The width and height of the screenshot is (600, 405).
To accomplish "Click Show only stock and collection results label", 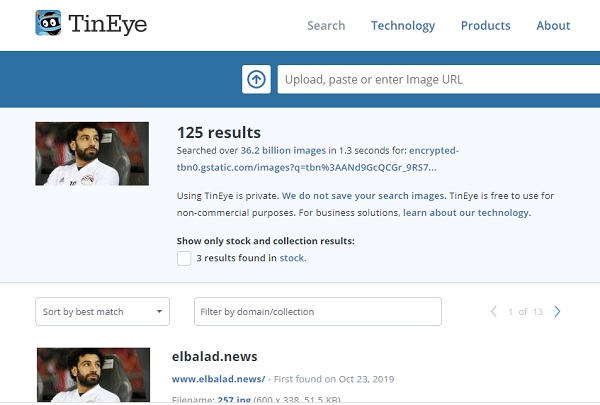I will pos(266,241).
